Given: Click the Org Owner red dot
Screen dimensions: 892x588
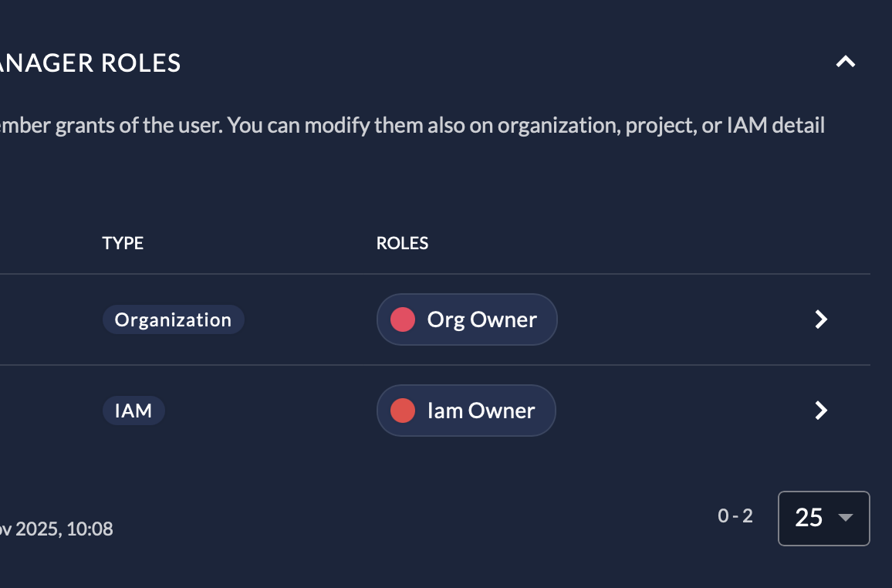Looking at the screenshot, I should coord(403,319).
